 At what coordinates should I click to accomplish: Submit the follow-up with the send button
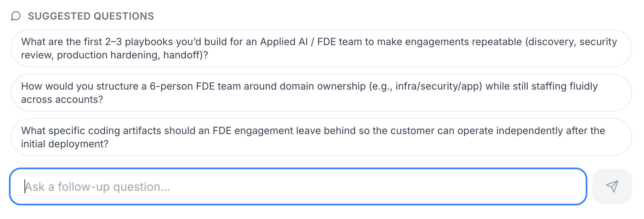pyautogui.click(x=612, y=186)
